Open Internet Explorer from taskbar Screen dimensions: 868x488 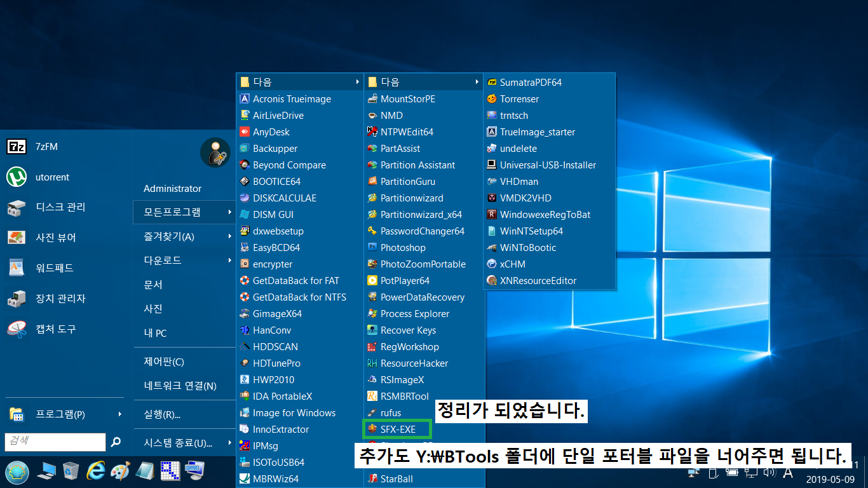(96, 471)
